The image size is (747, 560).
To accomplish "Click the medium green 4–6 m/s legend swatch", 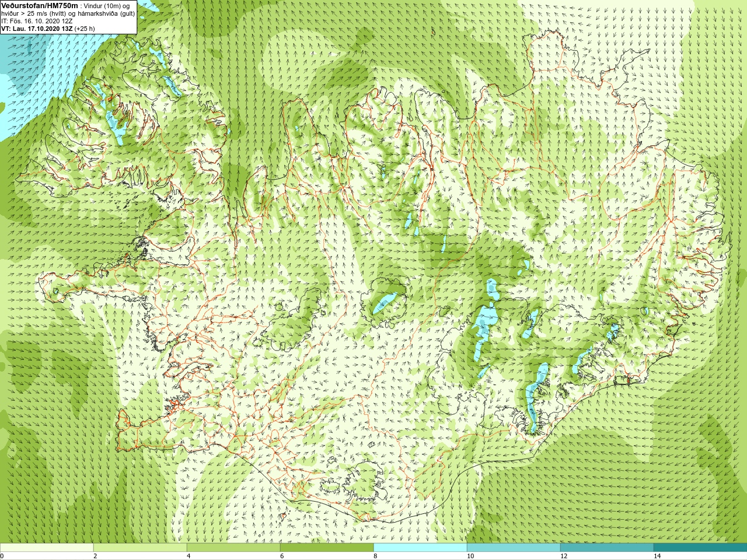I will [233, 548].
